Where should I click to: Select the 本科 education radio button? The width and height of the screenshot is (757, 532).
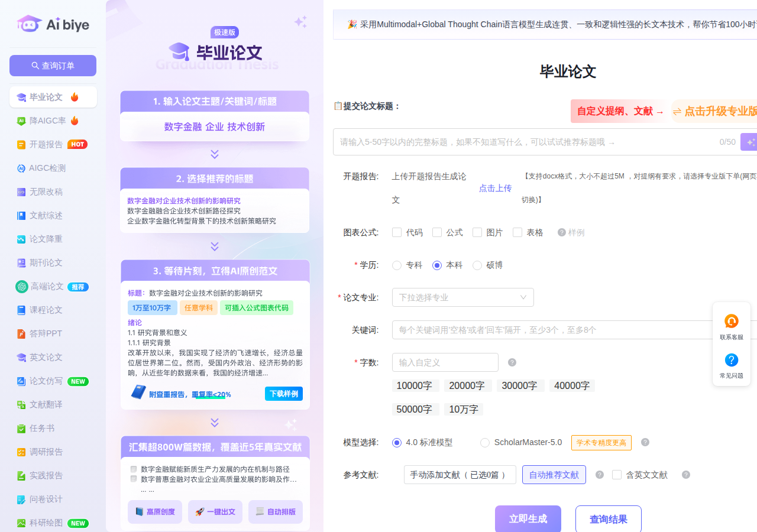(x=437, y=265)
